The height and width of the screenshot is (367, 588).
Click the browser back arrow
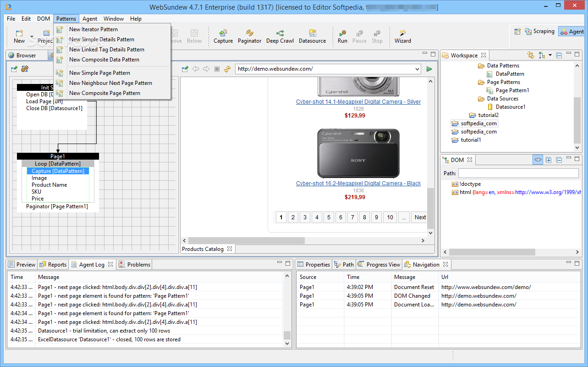click(196, 69)
